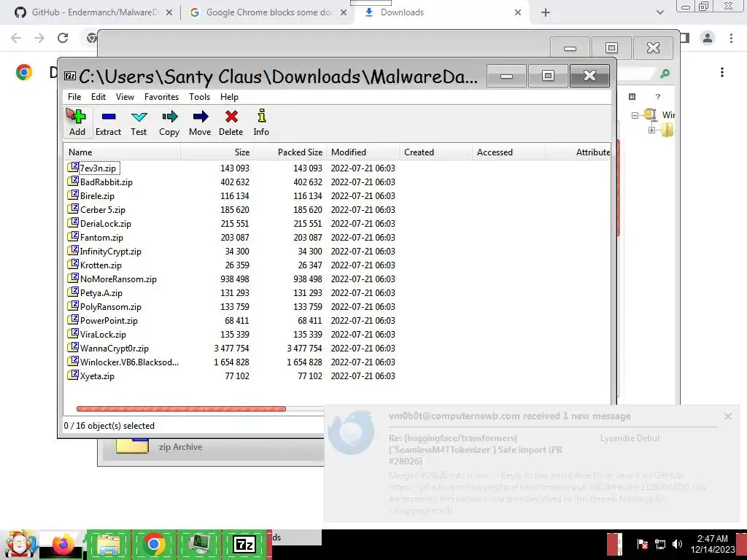The width and height of the screenshot is (747, 560).
Task: Open the Edit menu
Action: 98,97
